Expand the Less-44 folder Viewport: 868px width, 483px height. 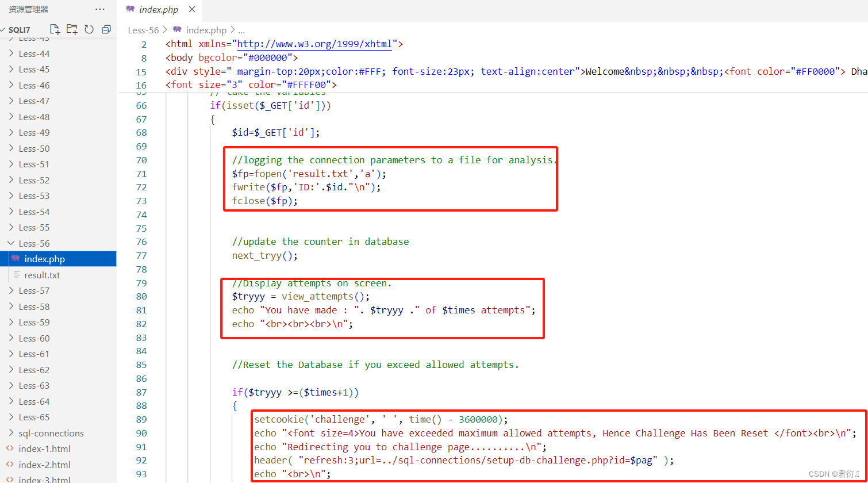tap(11, 53)
